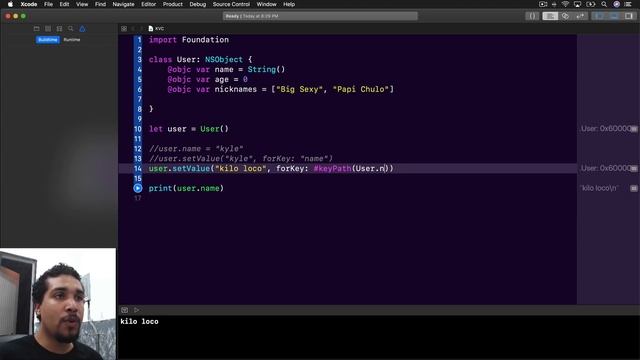Open the Source Control menu
This screenshot has height=360, width=640.
(x=231, y=4)
